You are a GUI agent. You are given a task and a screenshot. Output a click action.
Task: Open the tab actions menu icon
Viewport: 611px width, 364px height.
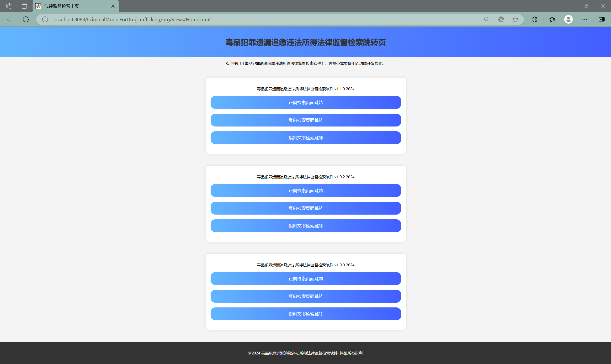pos(24,6)
